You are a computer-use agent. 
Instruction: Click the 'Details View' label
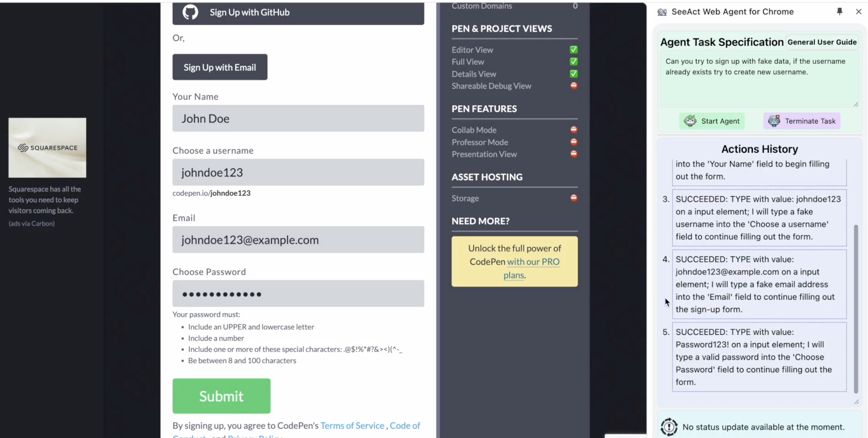click(x=474, y=74)
